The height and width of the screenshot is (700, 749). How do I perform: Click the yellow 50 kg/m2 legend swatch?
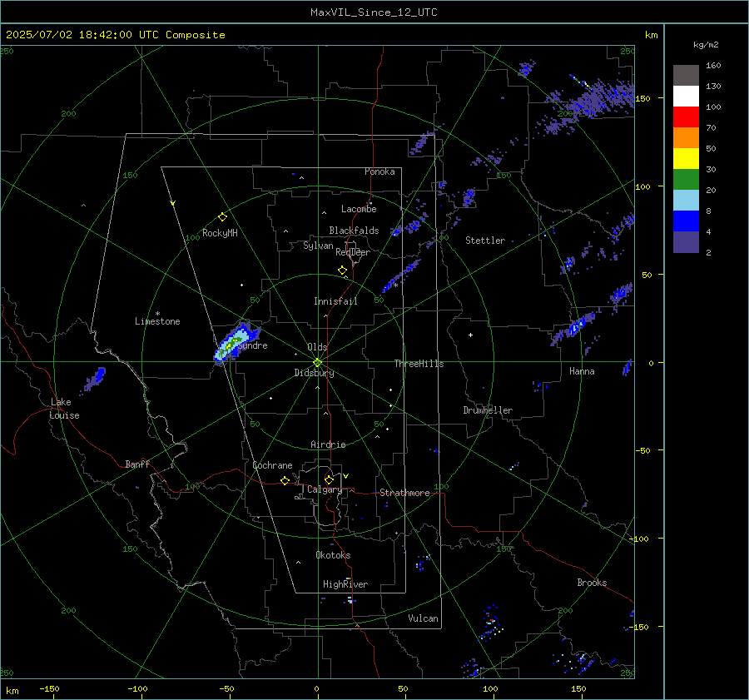686,159
